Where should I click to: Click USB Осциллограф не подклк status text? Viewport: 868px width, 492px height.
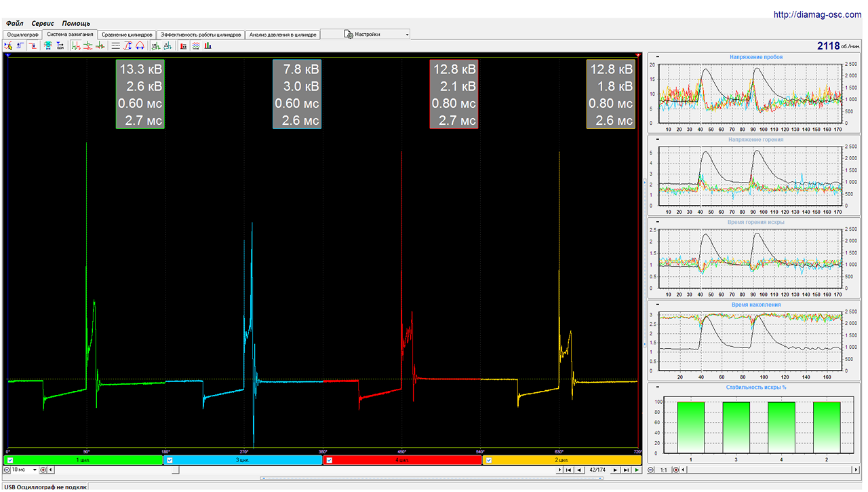click(x=44, y=487)
